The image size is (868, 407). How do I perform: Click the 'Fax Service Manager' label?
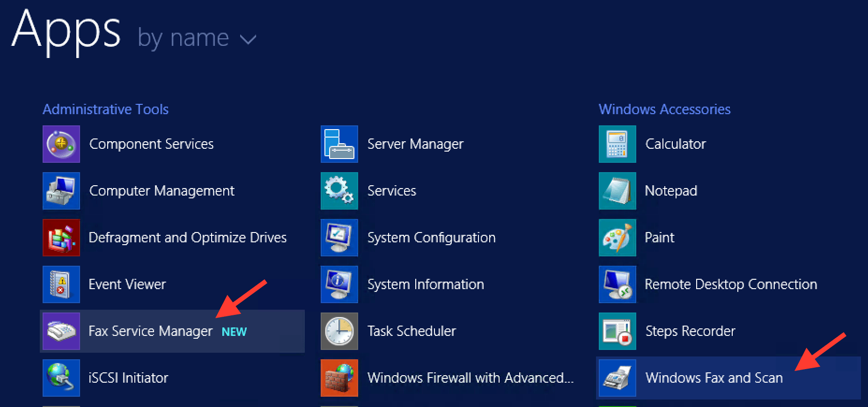150,331
